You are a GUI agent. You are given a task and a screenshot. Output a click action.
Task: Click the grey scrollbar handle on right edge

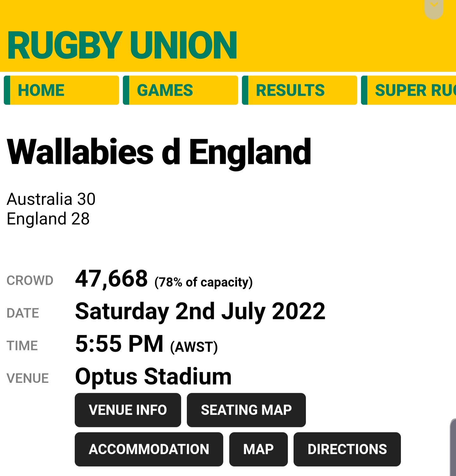click(453, 447)
